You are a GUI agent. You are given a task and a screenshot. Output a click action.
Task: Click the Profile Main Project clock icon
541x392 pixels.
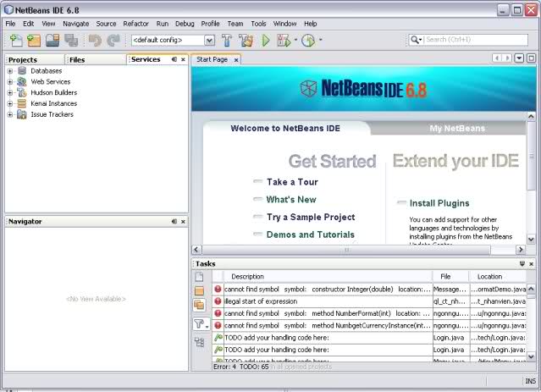coord(307,40)
